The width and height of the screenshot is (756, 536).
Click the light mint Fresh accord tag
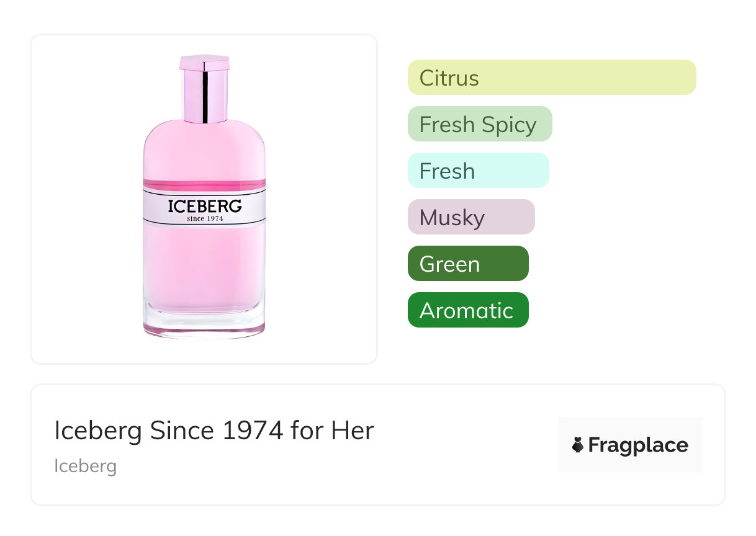478,171
